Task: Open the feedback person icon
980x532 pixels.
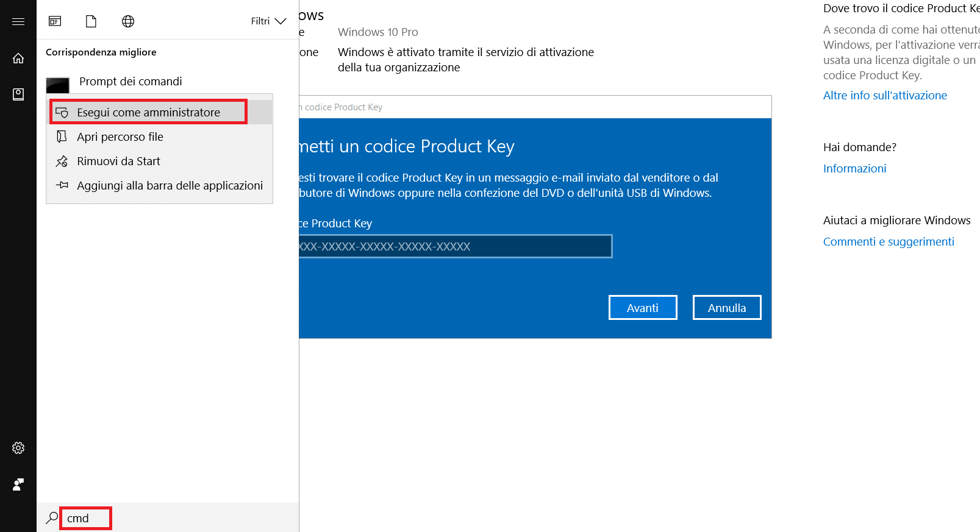Action: click(x=18, y=484)
